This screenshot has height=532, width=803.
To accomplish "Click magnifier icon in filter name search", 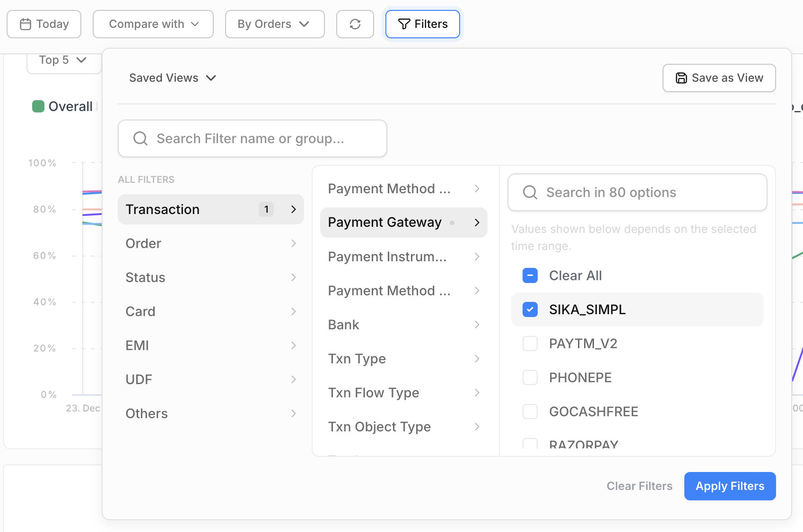I will [x=140, y=138].
